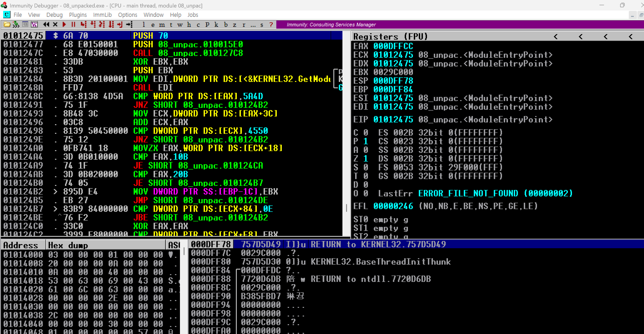Click the Pause execution icon

[73, 25]
